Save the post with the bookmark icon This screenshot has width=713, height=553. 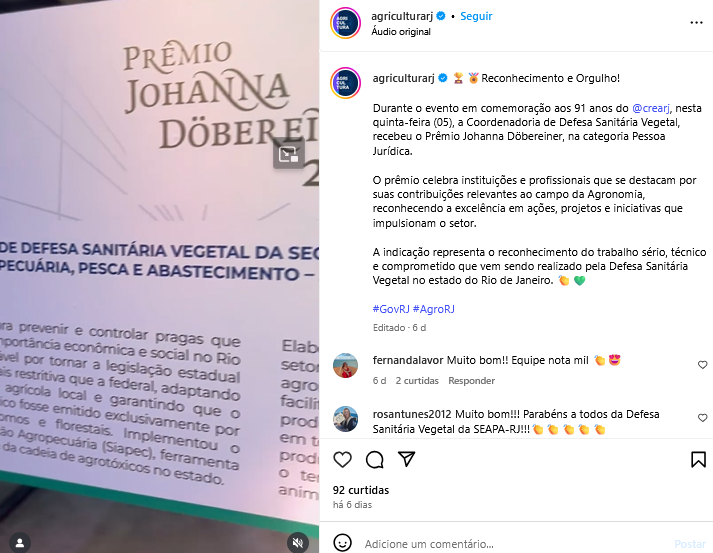pos(698,460)
